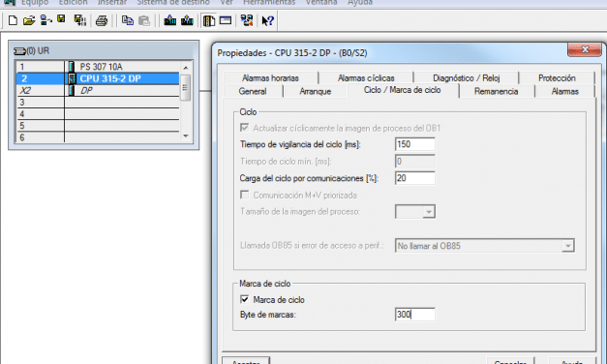This screenshot has width=607, height=364.
Task: Toggle Comunicación M+V priorizada checkbox
Action: pos(244,195)
